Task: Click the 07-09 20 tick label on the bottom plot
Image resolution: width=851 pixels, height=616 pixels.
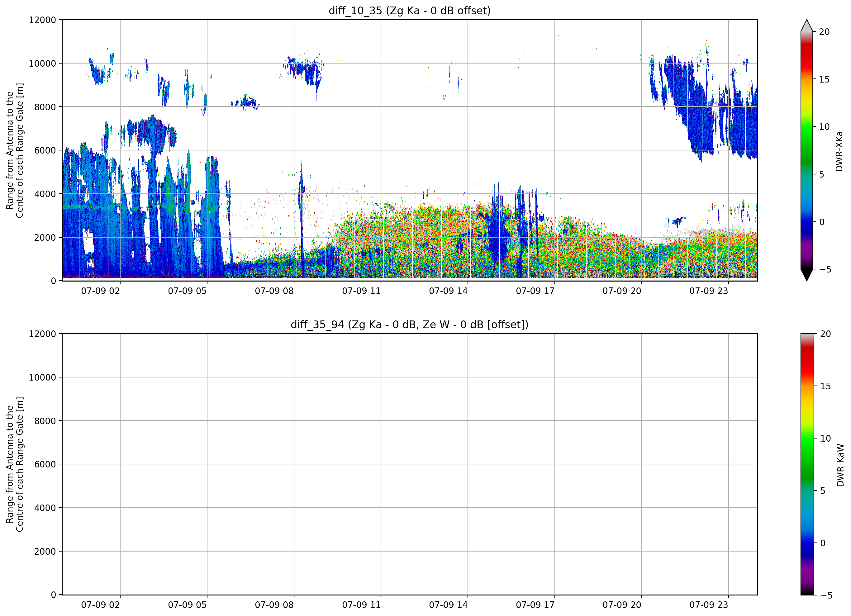Action: point(622,605)
